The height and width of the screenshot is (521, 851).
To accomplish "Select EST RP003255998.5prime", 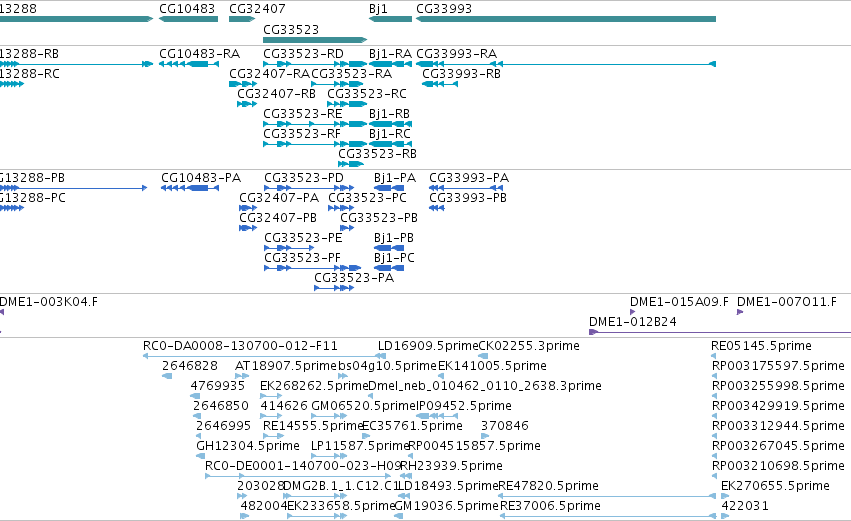I will (714, 397).
